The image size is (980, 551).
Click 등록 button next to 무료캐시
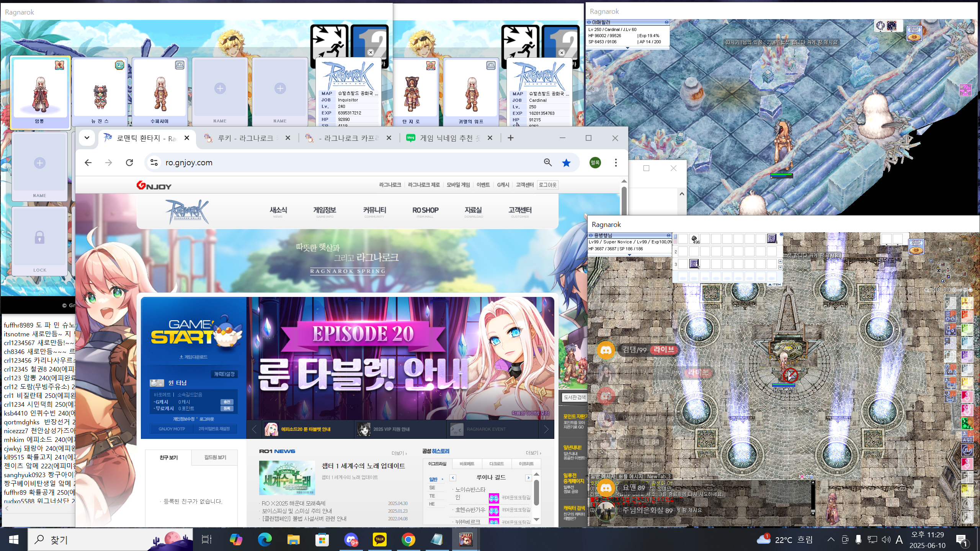(227, 409)
